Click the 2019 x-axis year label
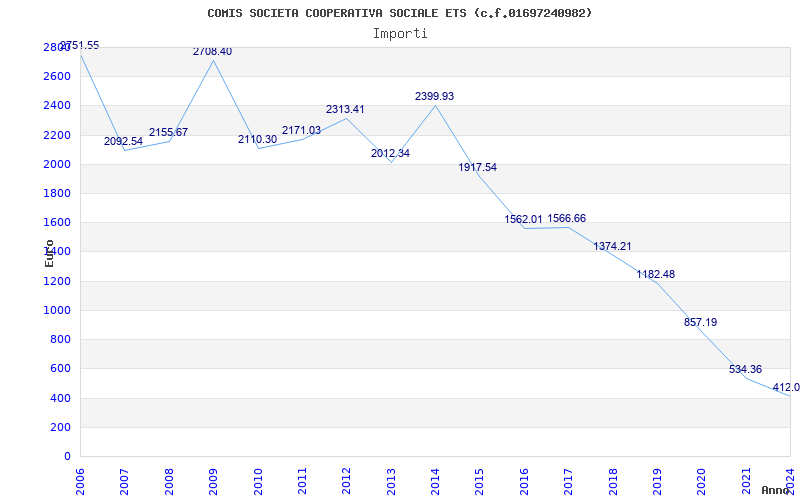This screenshot has width=800, height=500. tap(657, 482)
